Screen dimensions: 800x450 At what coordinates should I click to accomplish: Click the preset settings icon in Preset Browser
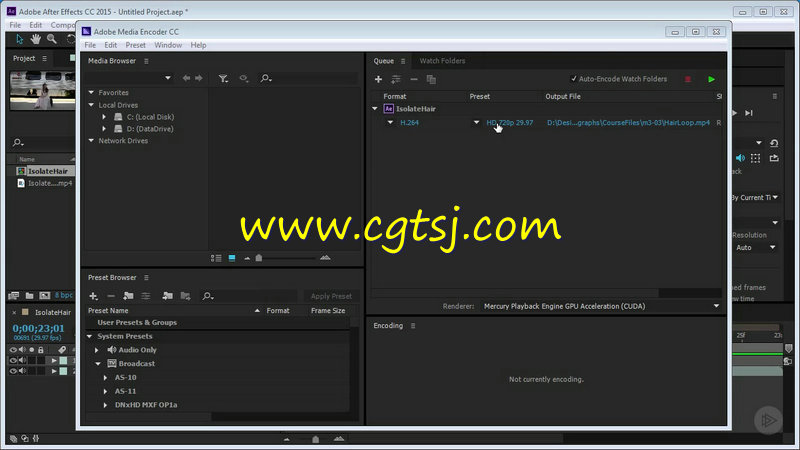click(x=145, y=296)
